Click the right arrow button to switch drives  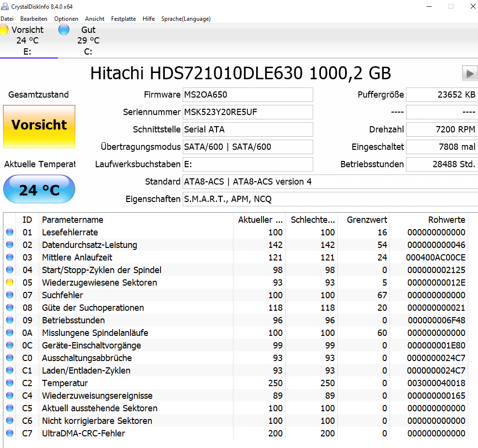pos(469,73)
